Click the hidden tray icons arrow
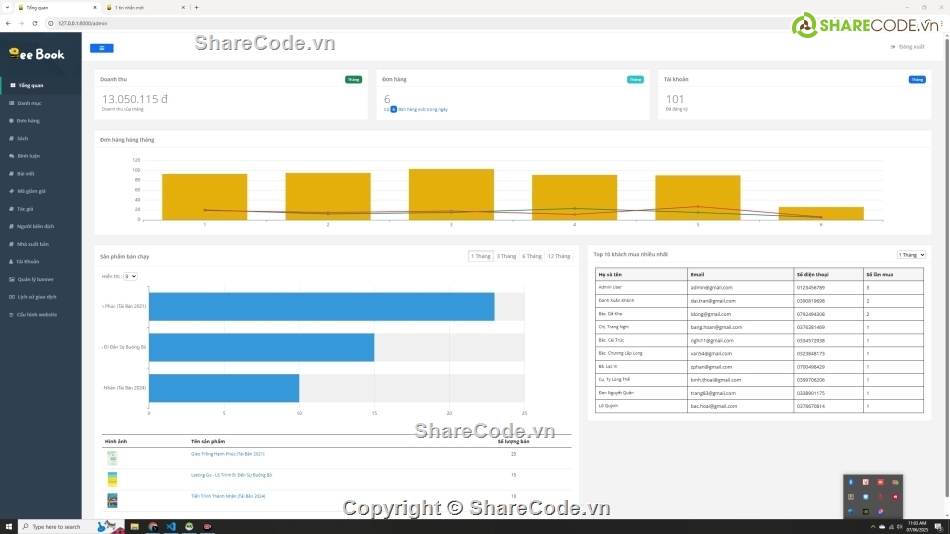The image size is (950, 534). 873,527
